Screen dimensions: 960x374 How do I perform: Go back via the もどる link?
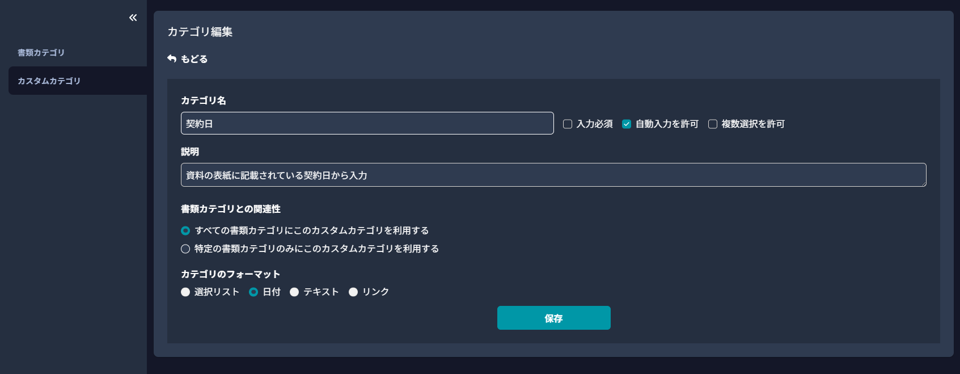coord(194,59)
